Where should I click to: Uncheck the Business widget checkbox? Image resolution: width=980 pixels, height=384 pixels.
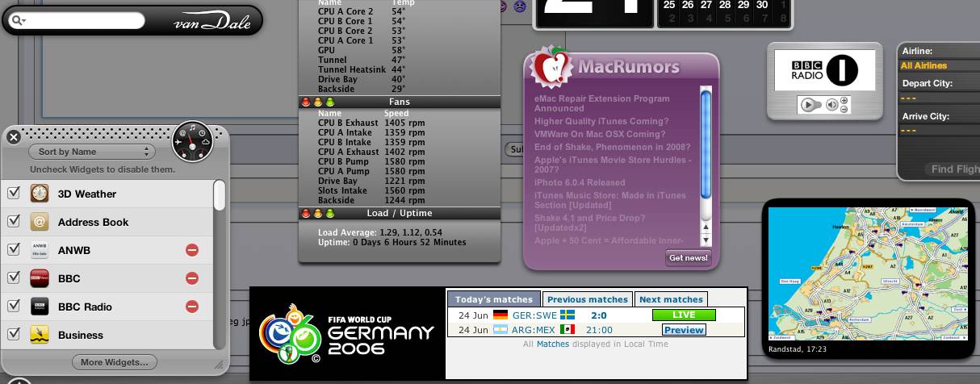pos(13,335)
